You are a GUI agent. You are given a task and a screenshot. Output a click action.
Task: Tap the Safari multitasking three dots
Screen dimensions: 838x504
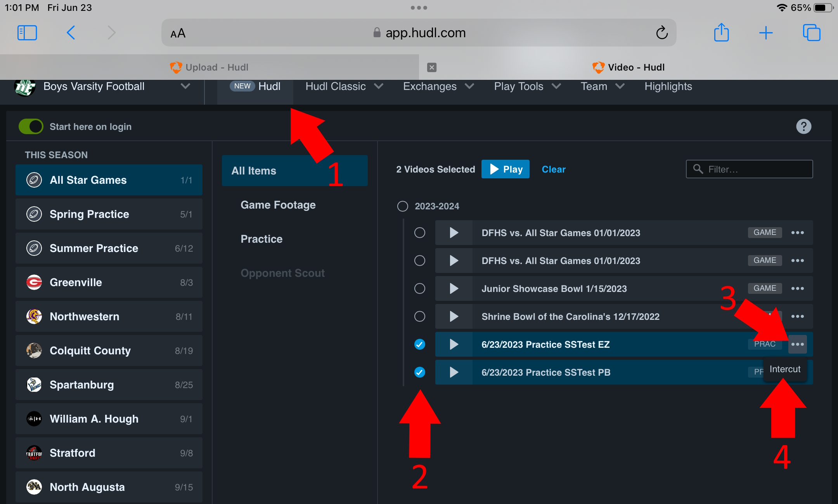pos(419,8)
